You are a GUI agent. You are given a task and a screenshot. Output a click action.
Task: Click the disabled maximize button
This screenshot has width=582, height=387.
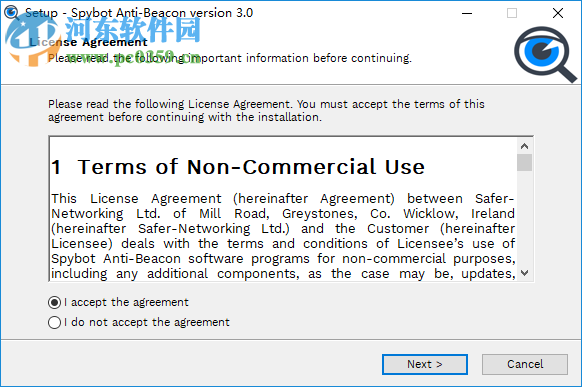(x=512, y=13)
